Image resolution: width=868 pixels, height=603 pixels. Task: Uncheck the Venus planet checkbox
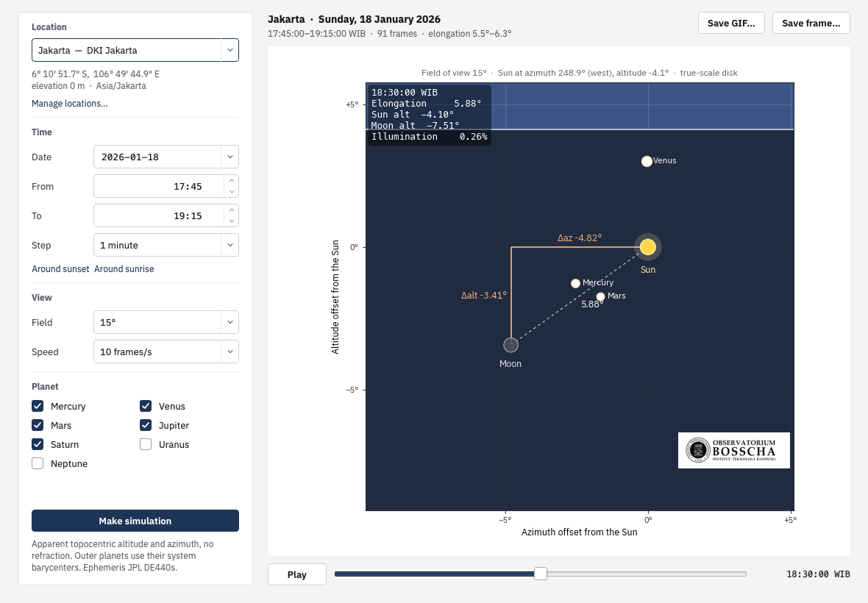coord(146,406)
